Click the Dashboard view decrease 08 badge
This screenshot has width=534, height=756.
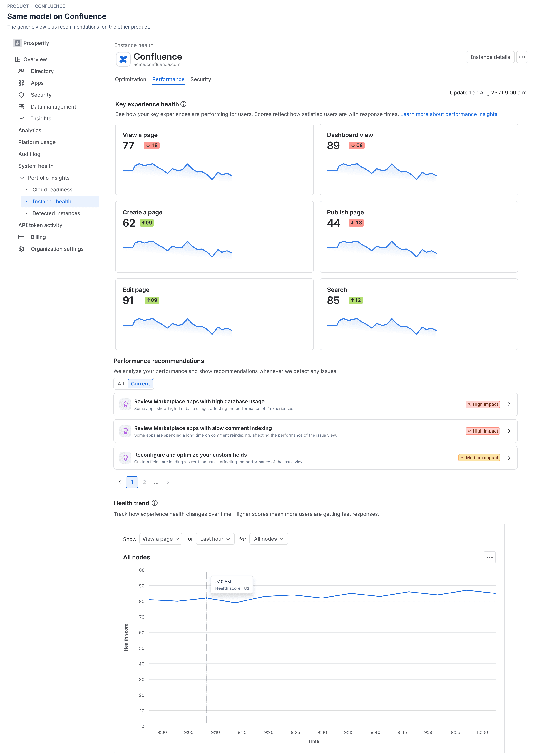pos(357,145)
